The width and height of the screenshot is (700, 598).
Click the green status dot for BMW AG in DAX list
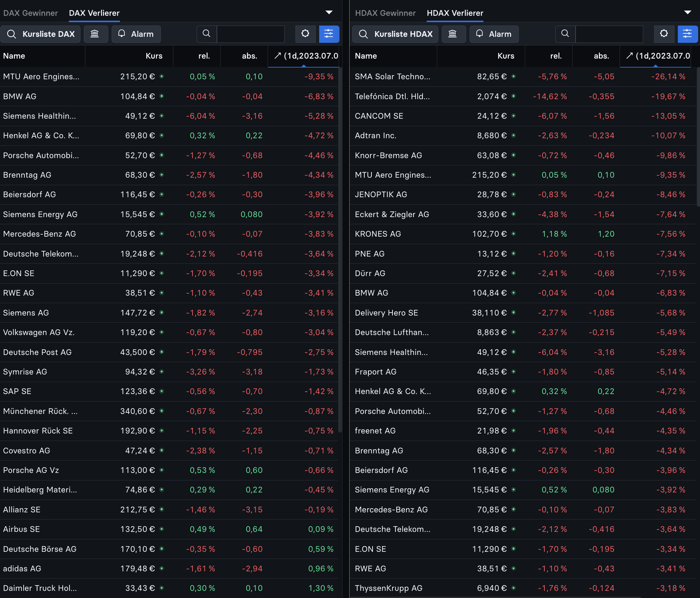point(162,96)
